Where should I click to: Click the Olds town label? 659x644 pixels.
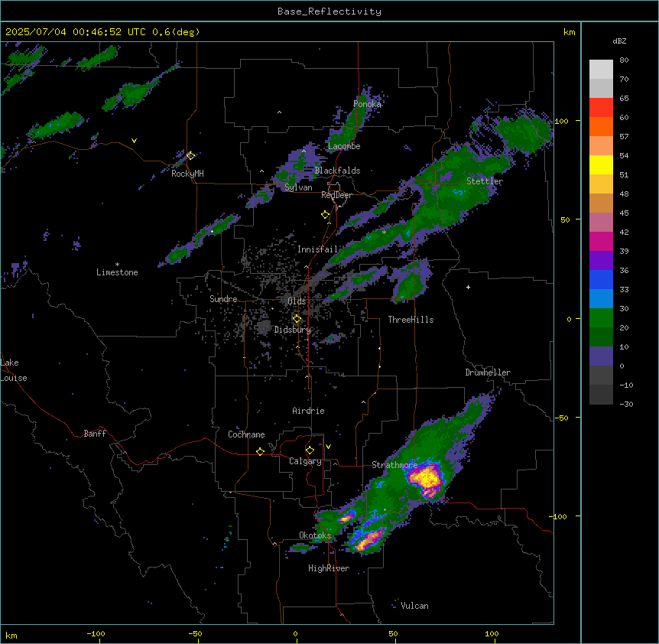tap(297, 301)
